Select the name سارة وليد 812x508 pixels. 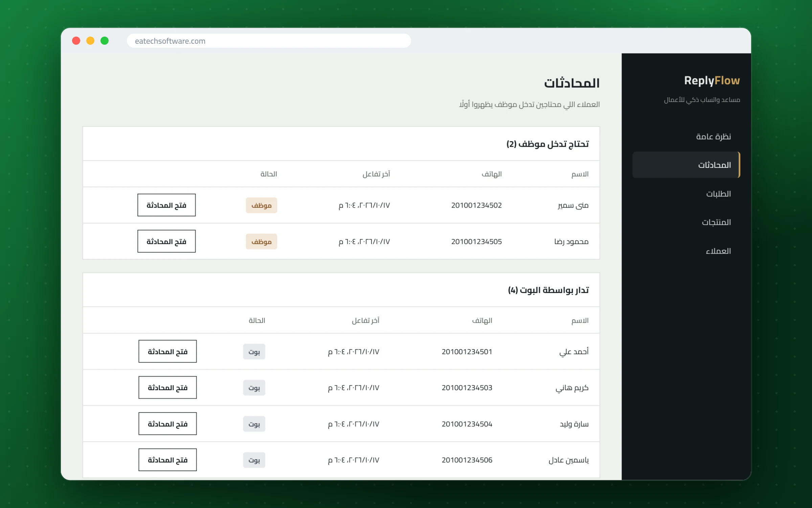click(x=574, y=424)
